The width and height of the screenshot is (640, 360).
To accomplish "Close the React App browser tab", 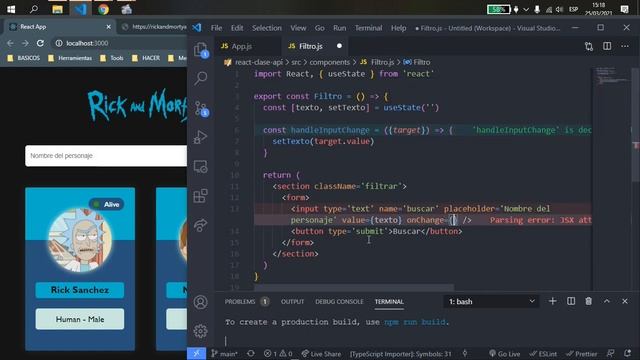I will [108, 27].
